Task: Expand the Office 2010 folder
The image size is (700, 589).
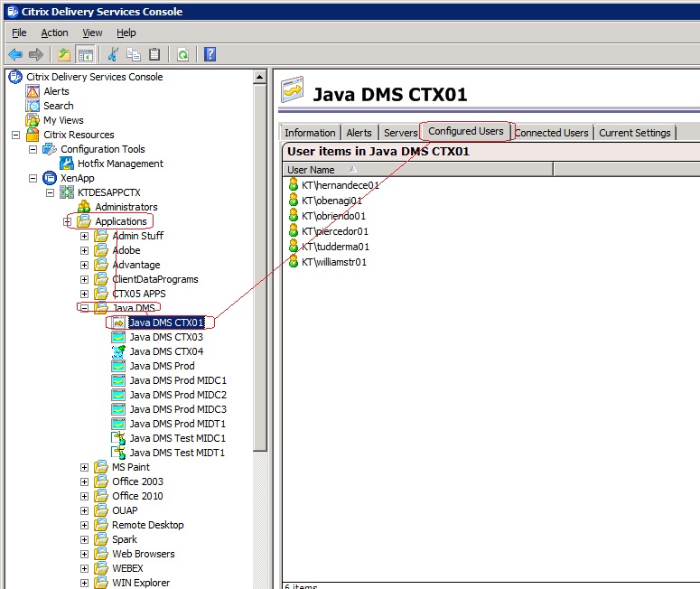Action: coord(85,496)
